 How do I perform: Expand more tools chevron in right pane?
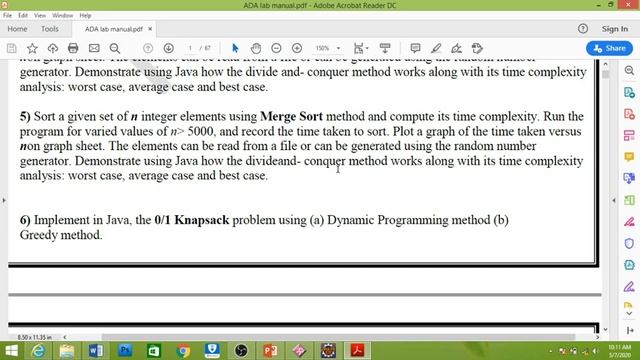pos(629,313)
